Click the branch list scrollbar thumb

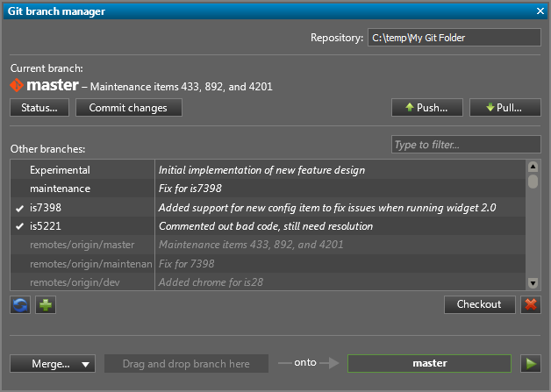tap(533, 182)
